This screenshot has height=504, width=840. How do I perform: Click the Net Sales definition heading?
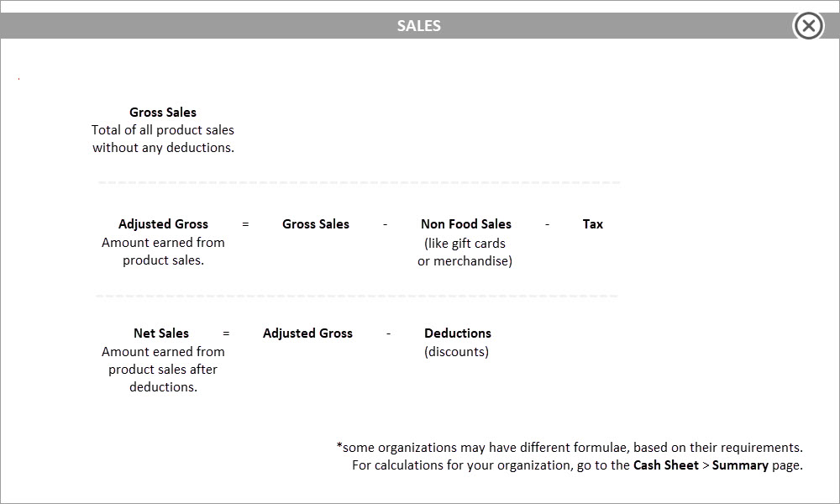[x=160, y=333]
